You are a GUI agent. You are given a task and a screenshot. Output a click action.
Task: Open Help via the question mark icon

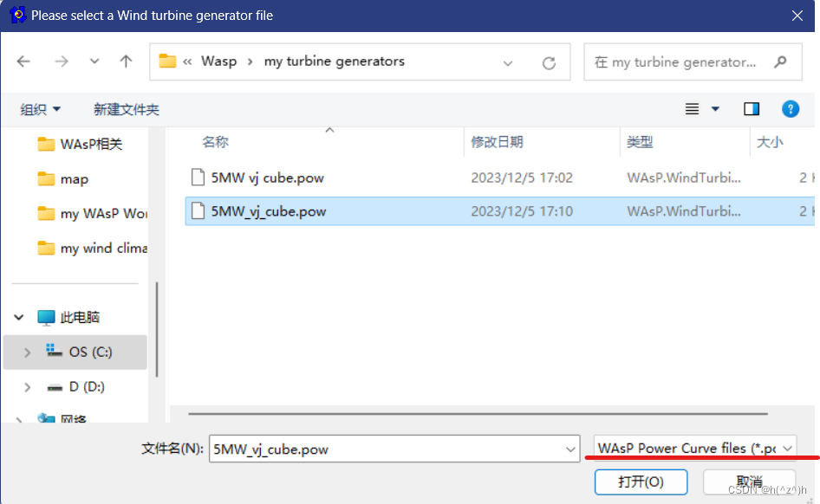tap(791, 108)
